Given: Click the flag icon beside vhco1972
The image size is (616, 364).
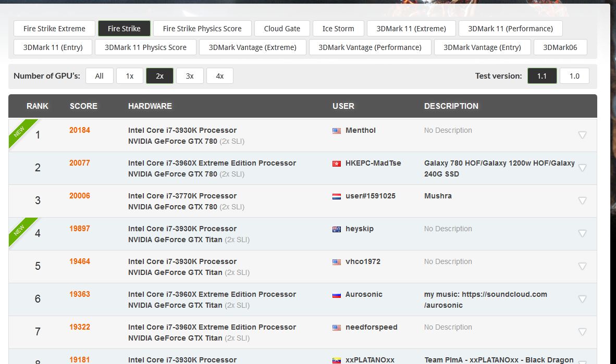Looking at the screenshot, I should pyautogui.click(x=337, y=262).
